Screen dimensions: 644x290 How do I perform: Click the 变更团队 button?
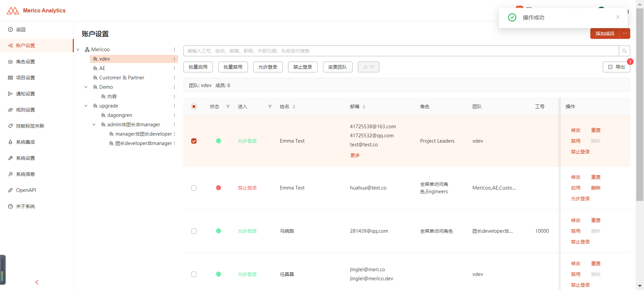pos(338,67)
